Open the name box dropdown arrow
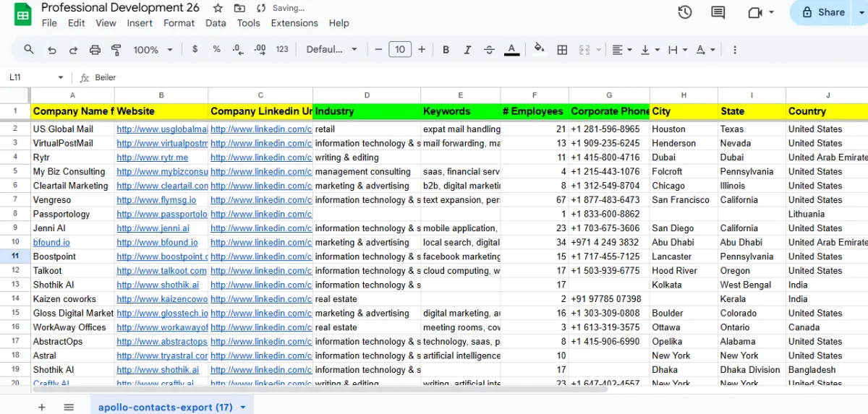The width and height of the screenshot is (868, 414). click(61, 77)
